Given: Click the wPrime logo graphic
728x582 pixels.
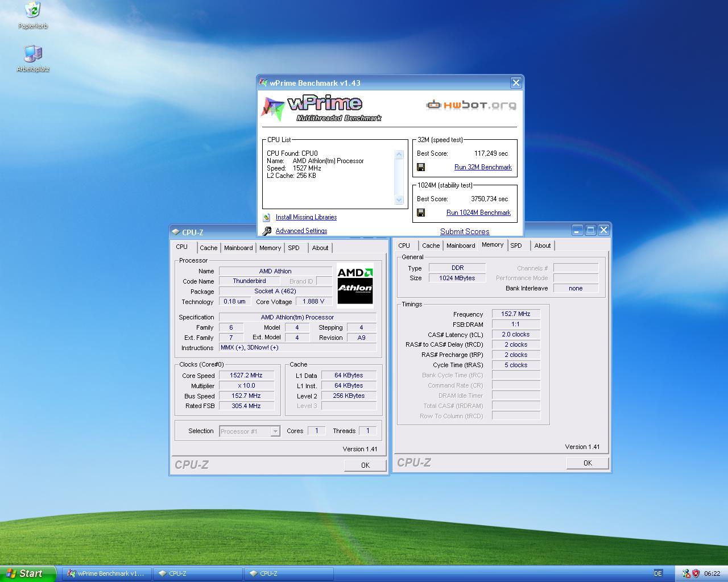Looking at the screenshot, I should click(321, 109).
